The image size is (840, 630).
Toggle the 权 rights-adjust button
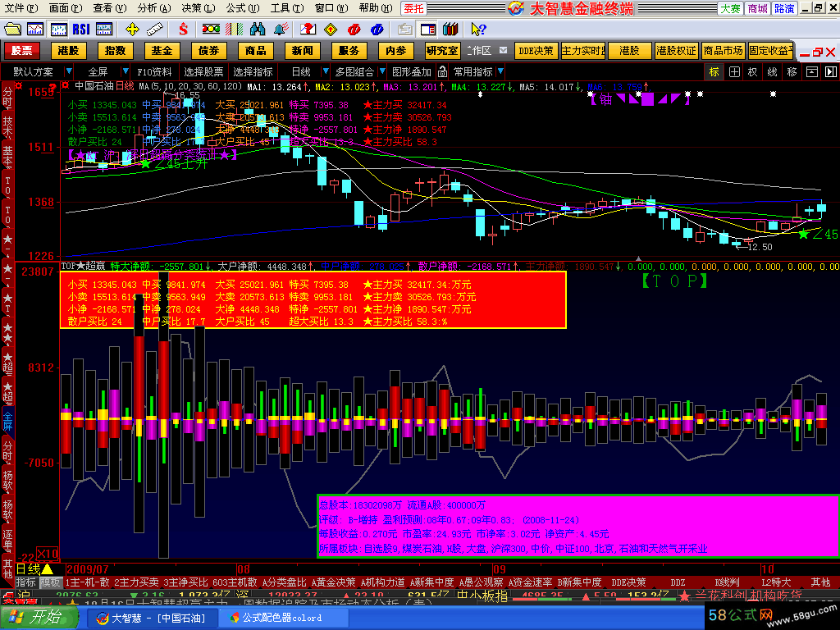point(753,72)
